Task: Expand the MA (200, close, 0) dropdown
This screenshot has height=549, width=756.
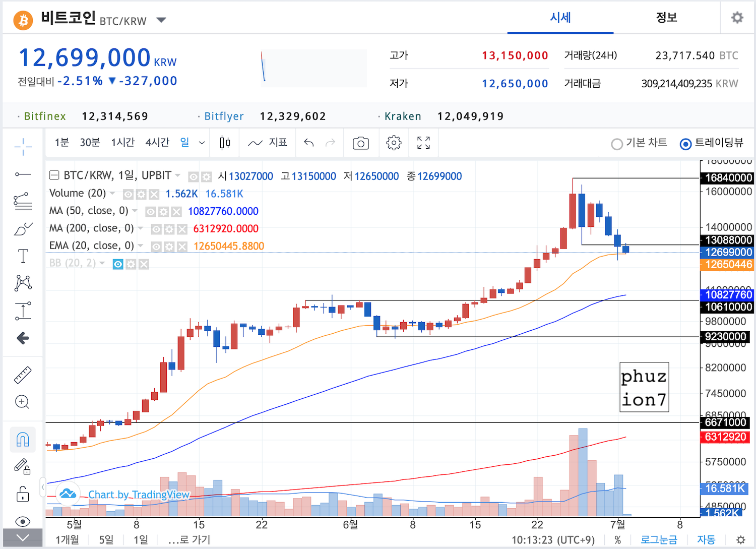Action: pos(140,228)
